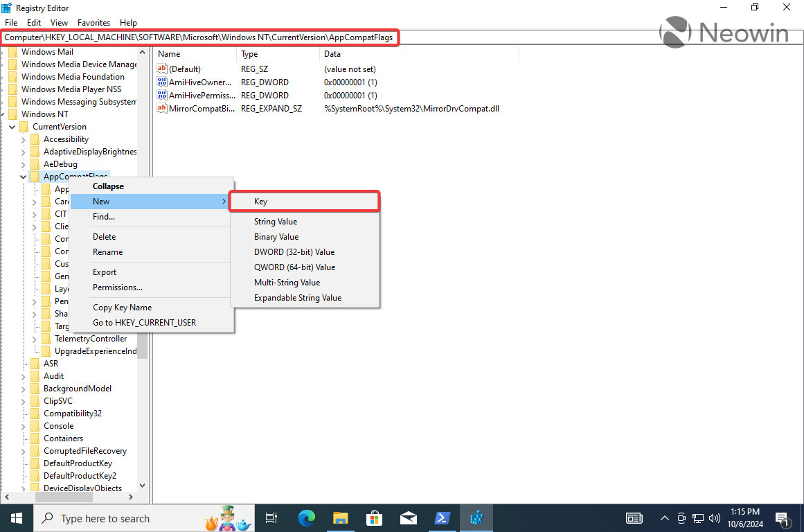
Task: Select Binary Value from the submenu
Action: (x=305, y=237)
